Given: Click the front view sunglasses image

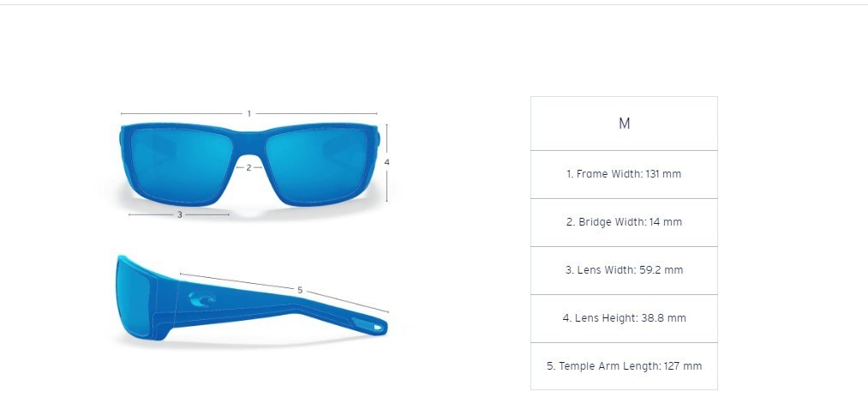Looking at the screenshot, I should click(x=249, y=165).
